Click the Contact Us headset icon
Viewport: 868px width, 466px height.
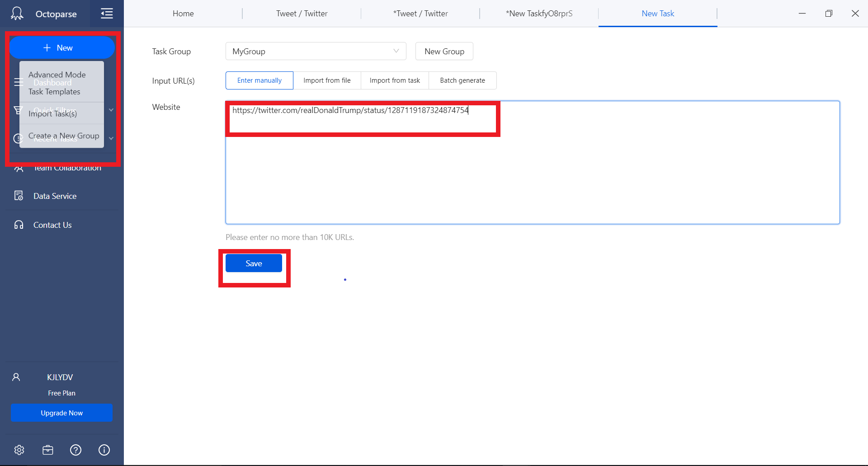click(x=19, y=225)
